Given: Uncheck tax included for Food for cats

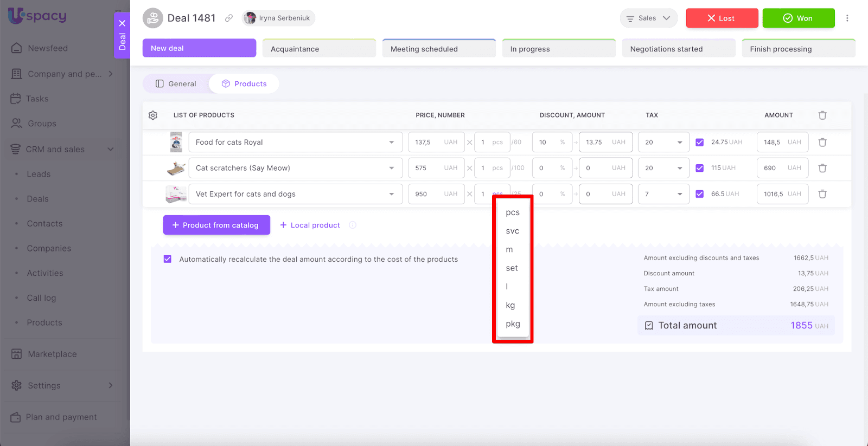Looking at the screenshot, I should click(x=699, y=143).
